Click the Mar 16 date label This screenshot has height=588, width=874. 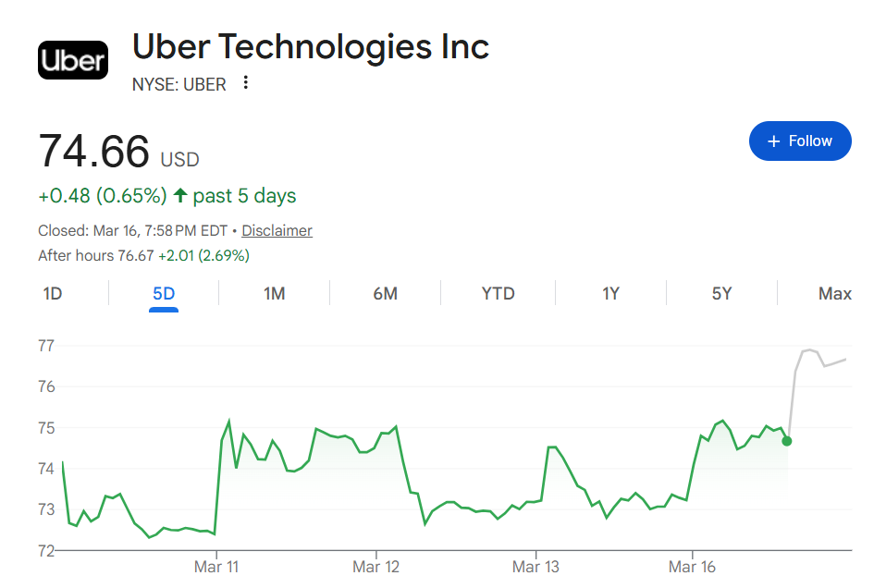pyautogui.click(x=693, y=567)
